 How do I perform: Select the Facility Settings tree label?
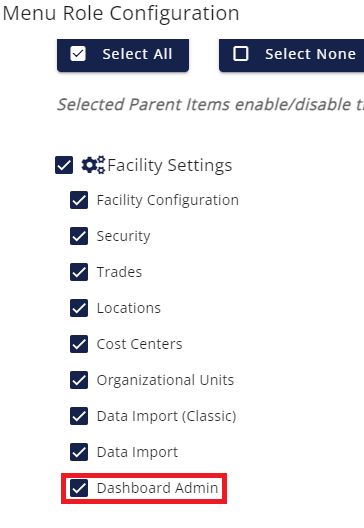tap(170, 165)
